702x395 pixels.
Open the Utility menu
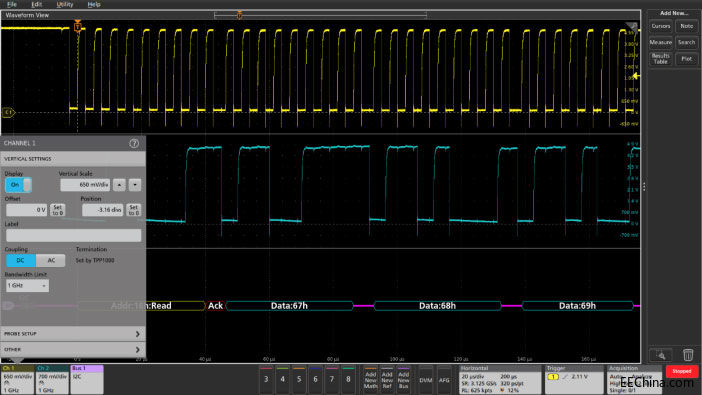[x=64, y=4]
